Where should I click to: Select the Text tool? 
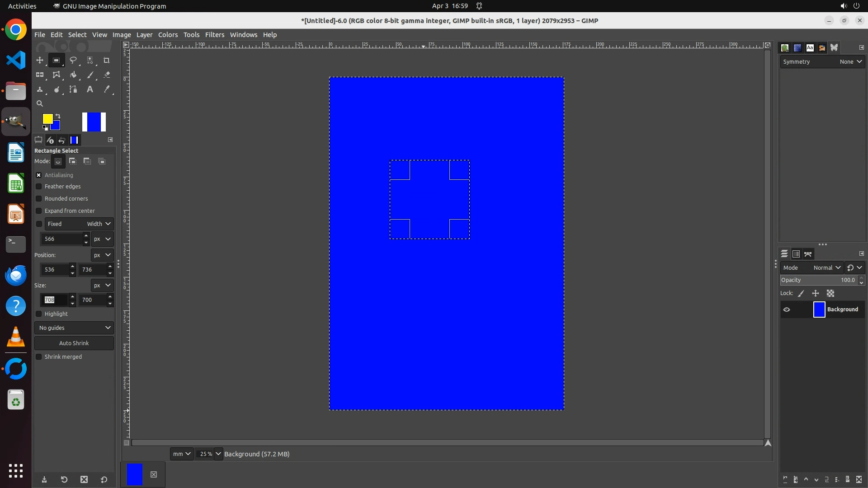coord(90,89)
